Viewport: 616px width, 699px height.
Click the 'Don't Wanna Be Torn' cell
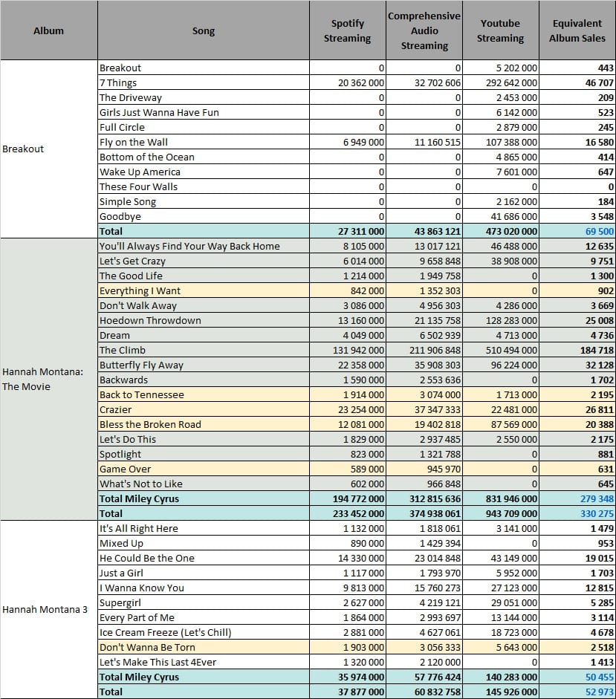204,647
